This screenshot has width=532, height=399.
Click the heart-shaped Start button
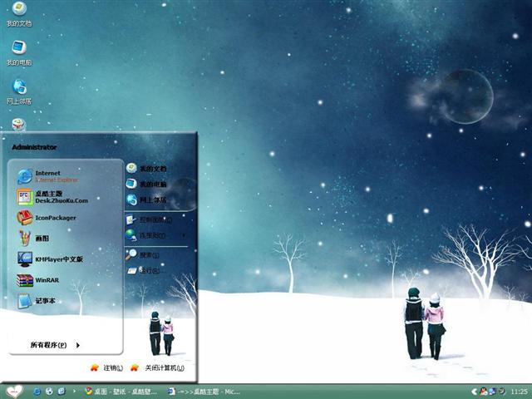[14, 392]
